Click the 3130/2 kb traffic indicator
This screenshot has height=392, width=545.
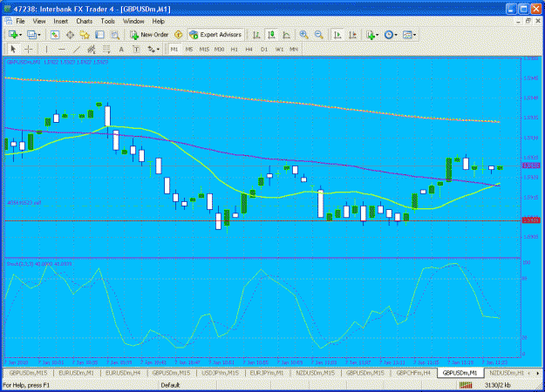click(x=497, y=385)
